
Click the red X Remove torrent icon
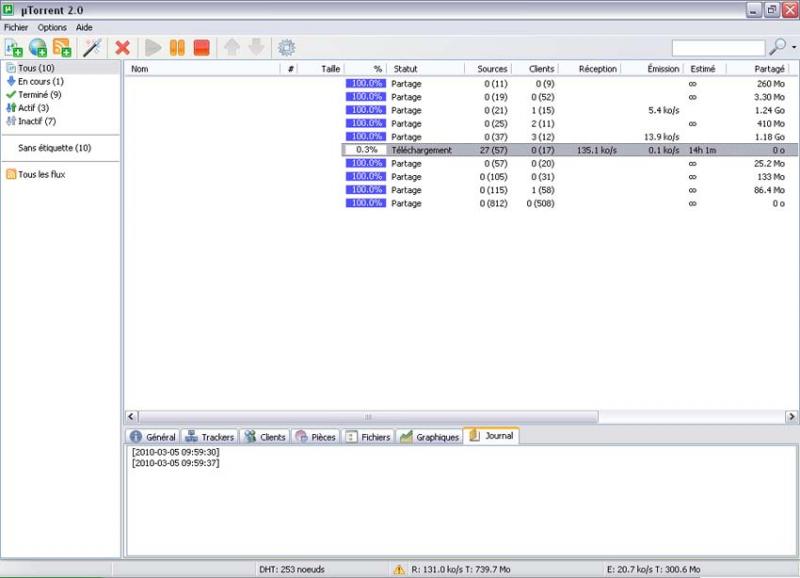(x=122, y=48)
